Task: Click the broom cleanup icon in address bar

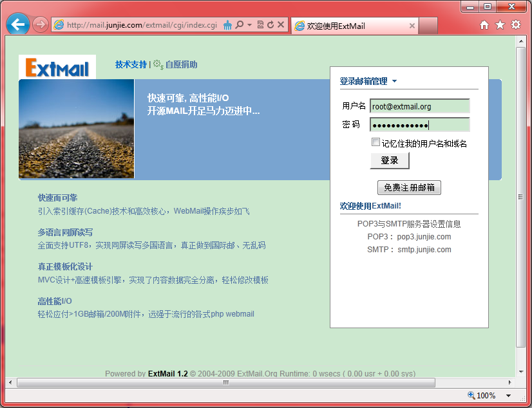Action: click(227, 24)
